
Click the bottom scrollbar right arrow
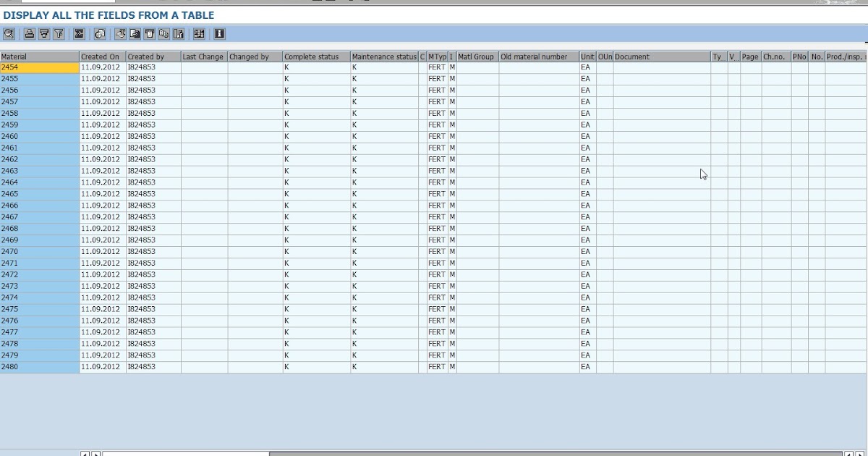[94, 453]
